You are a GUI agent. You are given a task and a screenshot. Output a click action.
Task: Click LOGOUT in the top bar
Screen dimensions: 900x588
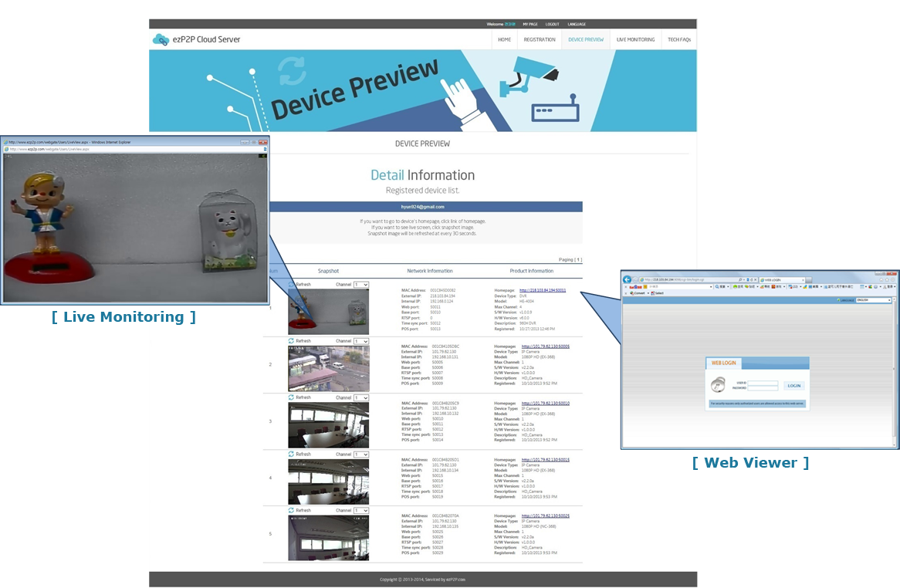[x=552, y=24]
